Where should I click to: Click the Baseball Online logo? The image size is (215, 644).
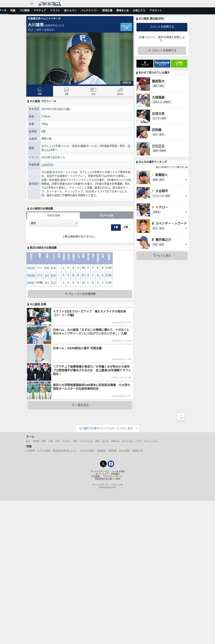click(x=50, y=4)
